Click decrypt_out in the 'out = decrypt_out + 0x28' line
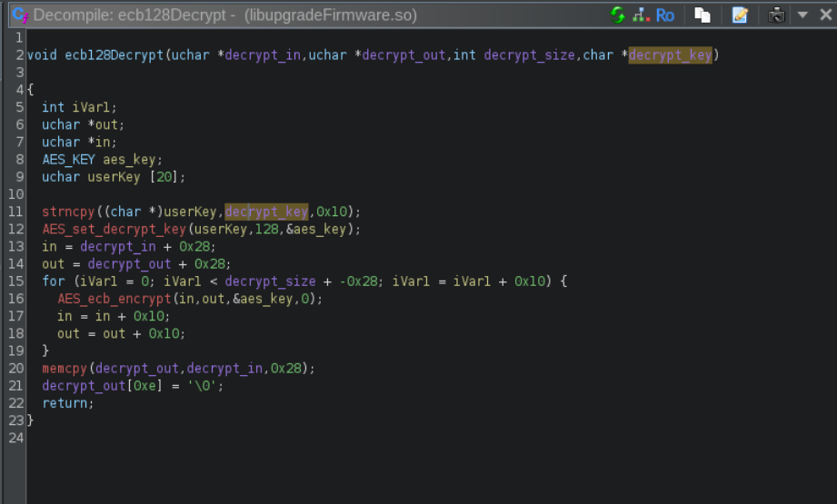 129,264
